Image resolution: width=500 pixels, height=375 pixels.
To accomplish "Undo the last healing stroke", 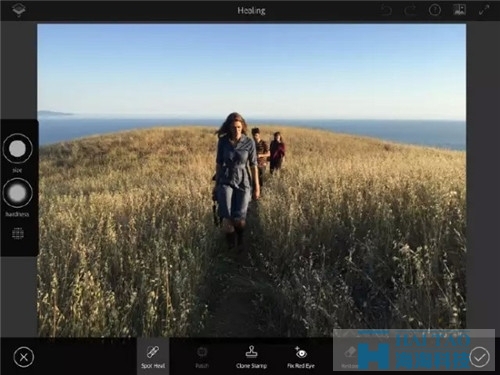I will (x=385, y=10).
